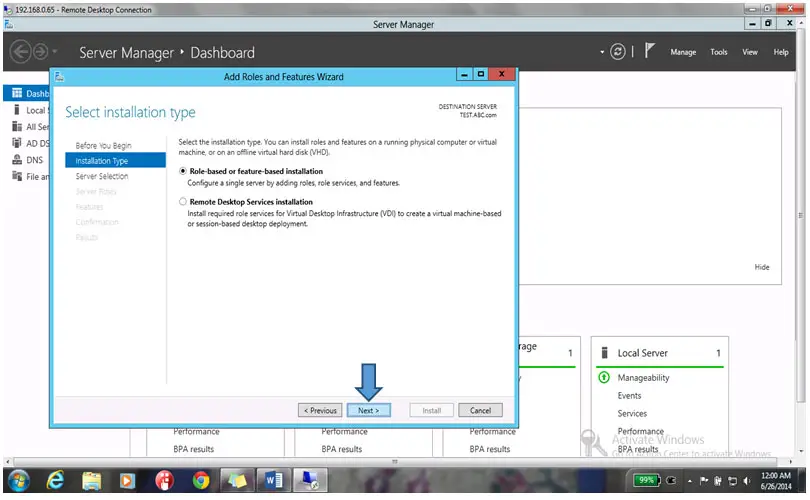Viewport: 810px width, 500px height.
Task: Click the Cancel button in the wizard
Action: click(480, 410)
